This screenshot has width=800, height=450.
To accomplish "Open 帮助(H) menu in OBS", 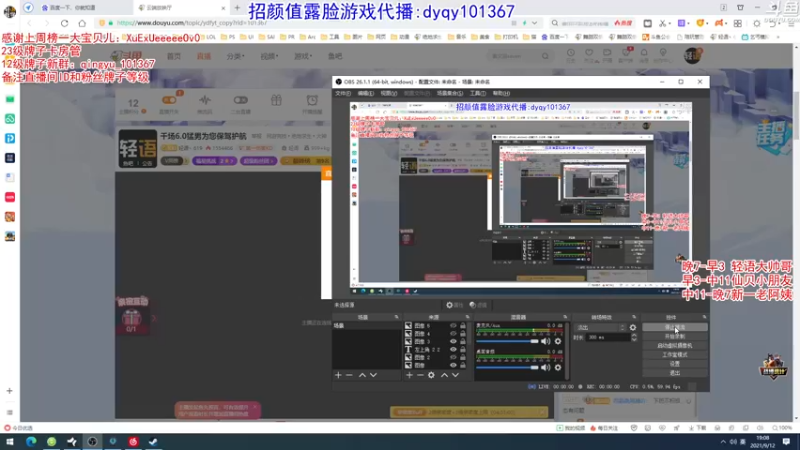I will [501, 93].
